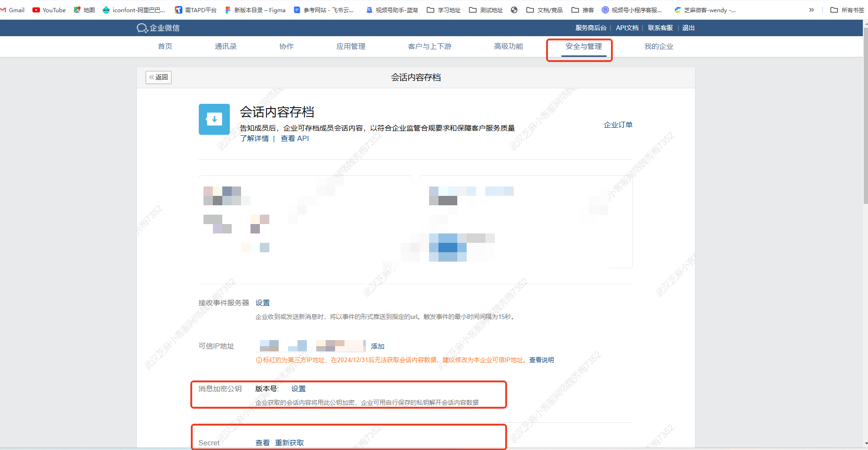
Task: Click 退出 to log out
Action: 688,28
